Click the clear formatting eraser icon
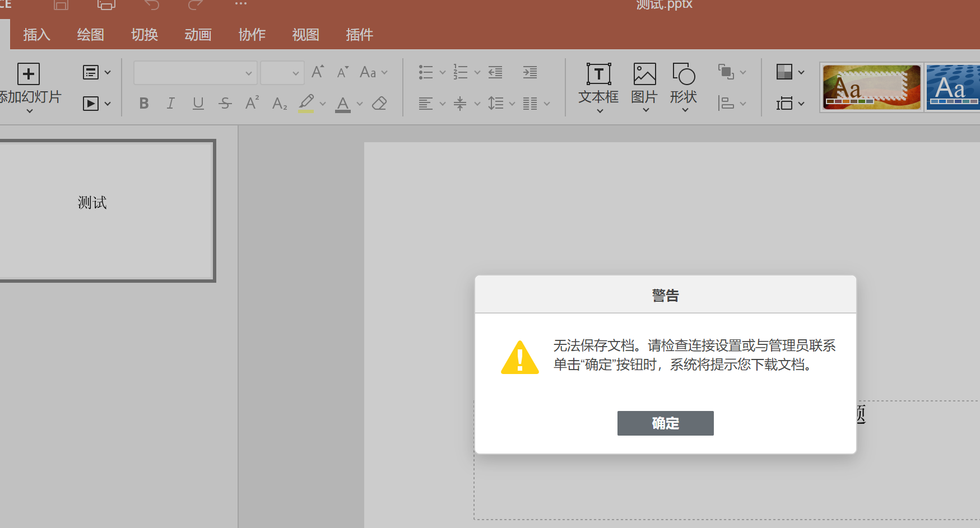The width and height of the screenshot is (980, 528). point(379,104)
